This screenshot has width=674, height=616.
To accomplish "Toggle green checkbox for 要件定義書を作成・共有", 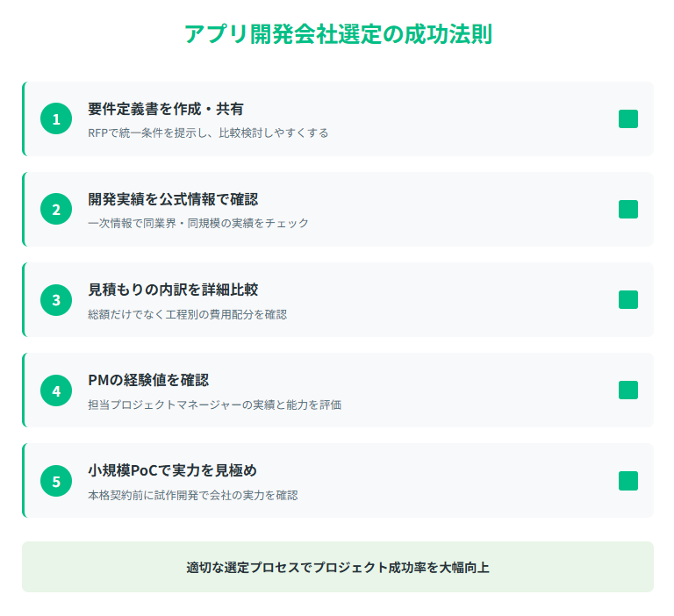I will pos(628,118).
